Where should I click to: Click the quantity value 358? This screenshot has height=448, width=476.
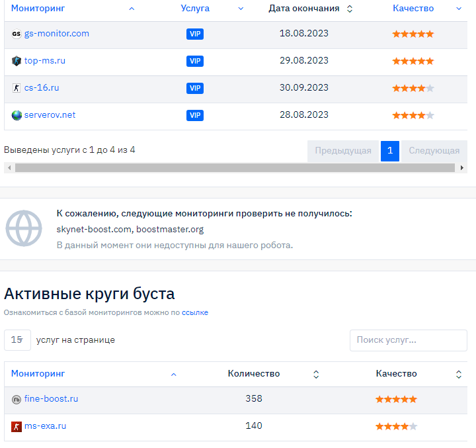[254, 398]
